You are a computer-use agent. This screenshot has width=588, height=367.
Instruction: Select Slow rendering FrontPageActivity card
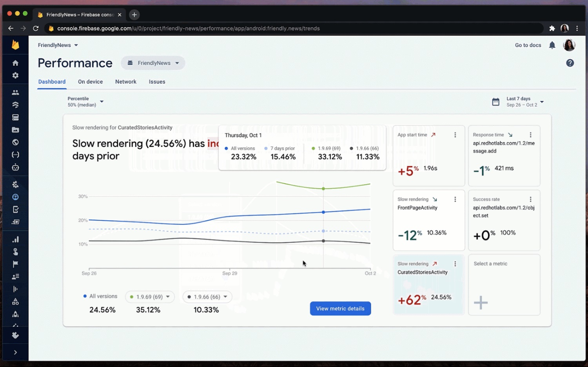[x=428, y=220]
